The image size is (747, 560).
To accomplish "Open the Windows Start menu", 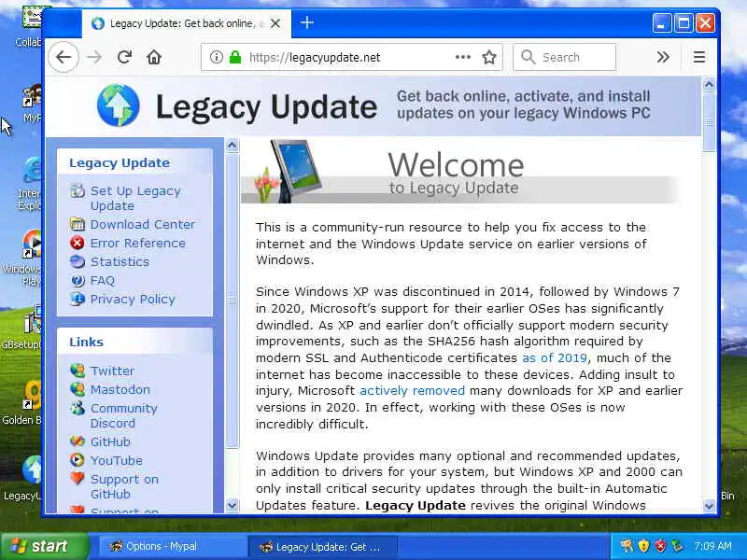I will 44,546.
